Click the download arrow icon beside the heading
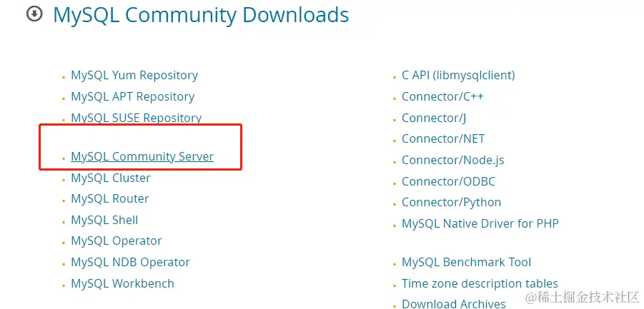 pos(34,14)
